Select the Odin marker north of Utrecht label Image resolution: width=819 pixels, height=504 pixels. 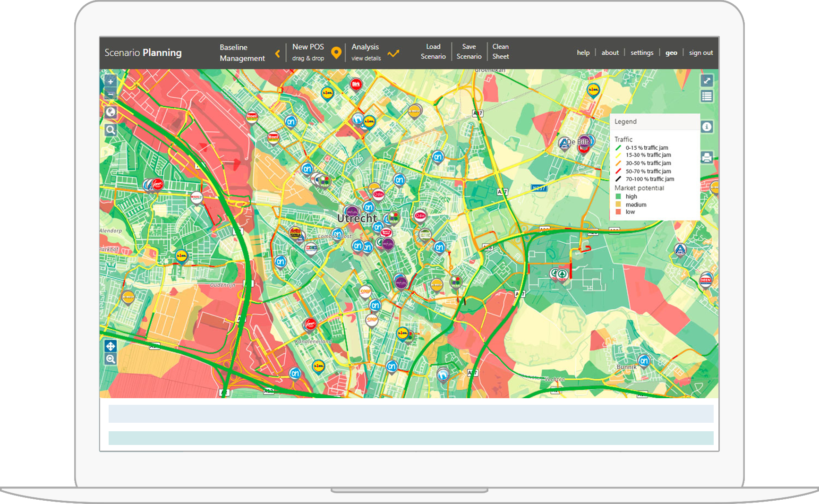pyautogui.click(x=378, y=194)
